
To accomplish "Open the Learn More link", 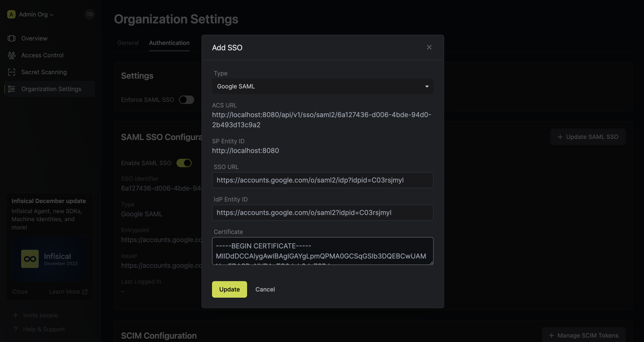I will (68, 292).
